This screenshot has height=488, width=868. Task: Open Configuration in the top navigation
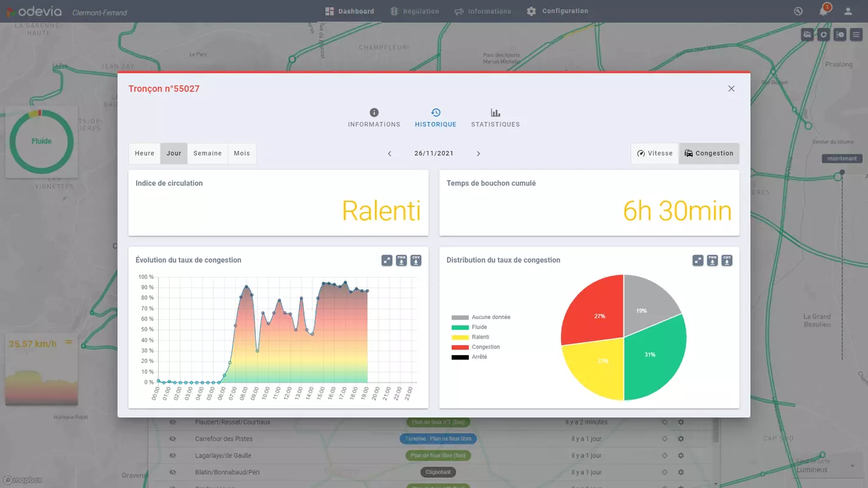557,11
